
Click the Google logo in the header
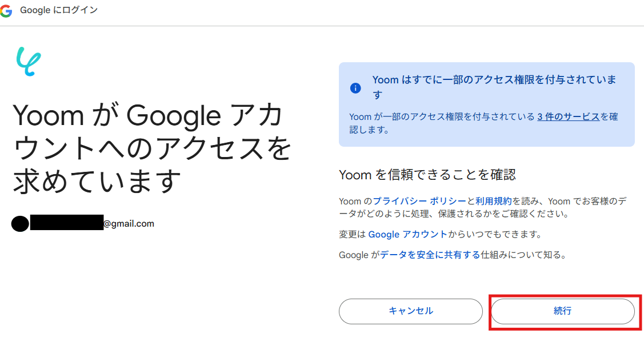(6, 11)
